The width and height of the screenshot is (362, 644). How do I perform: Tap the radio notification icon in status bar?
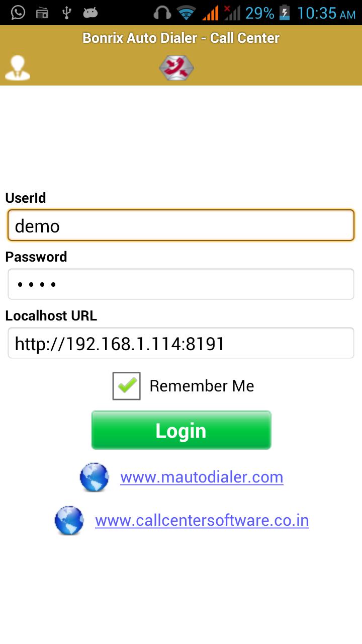pyautogui.click(x=42, y=13)
